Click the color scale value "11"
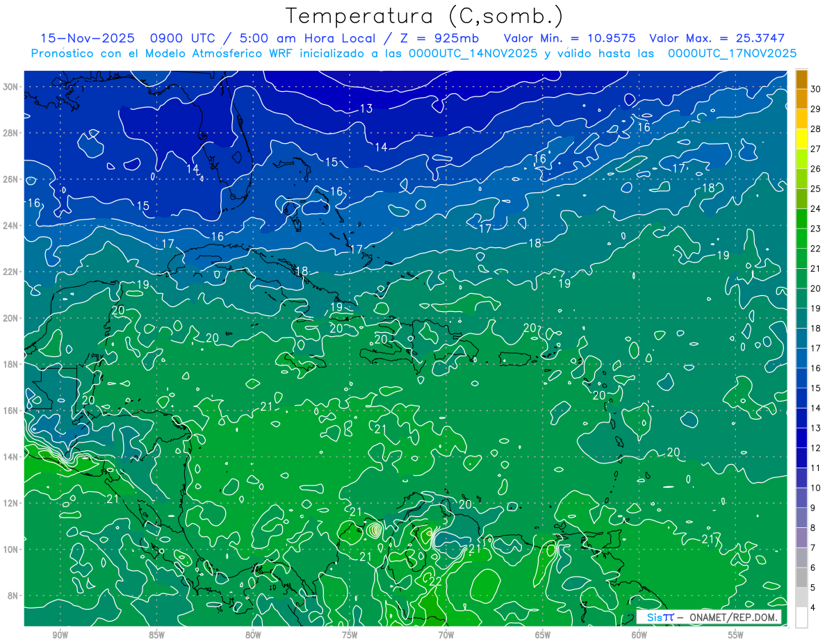 (816, 468)
